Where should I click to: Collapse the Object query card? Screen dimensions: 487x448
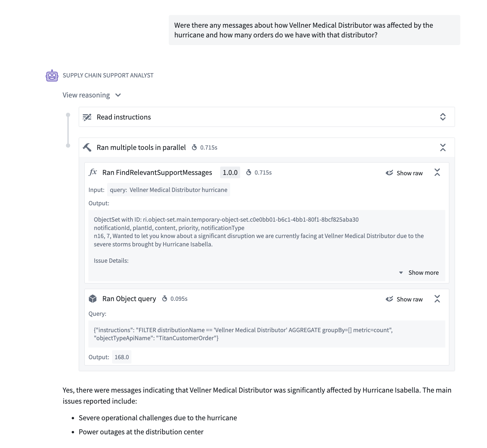click(x=437, y=299)
